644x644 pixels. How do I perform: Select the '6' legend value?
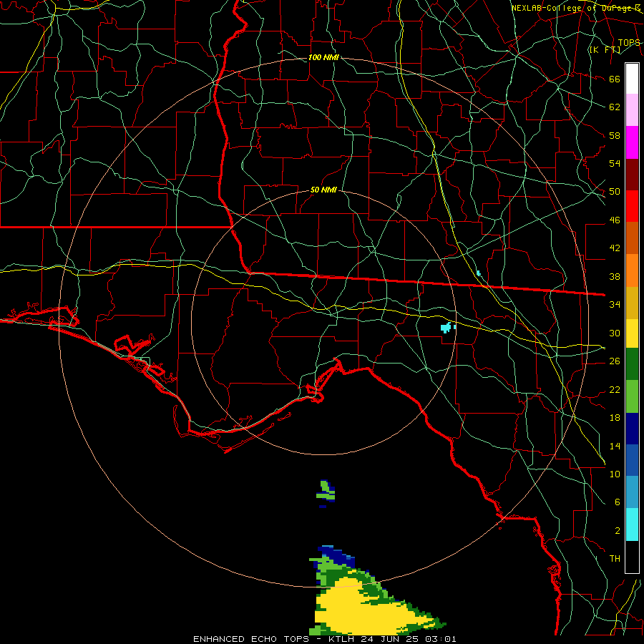[x=617, y=502]
